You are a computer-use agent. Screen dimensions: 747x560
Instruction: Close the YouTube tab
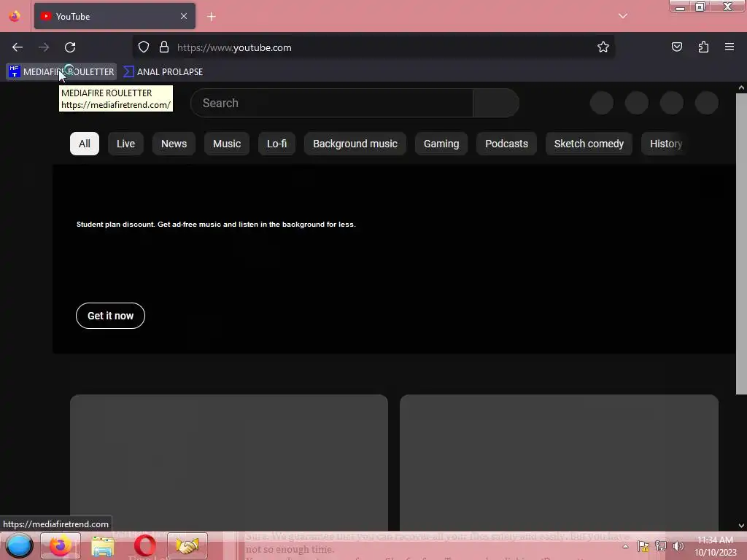(x=184, y=16)
